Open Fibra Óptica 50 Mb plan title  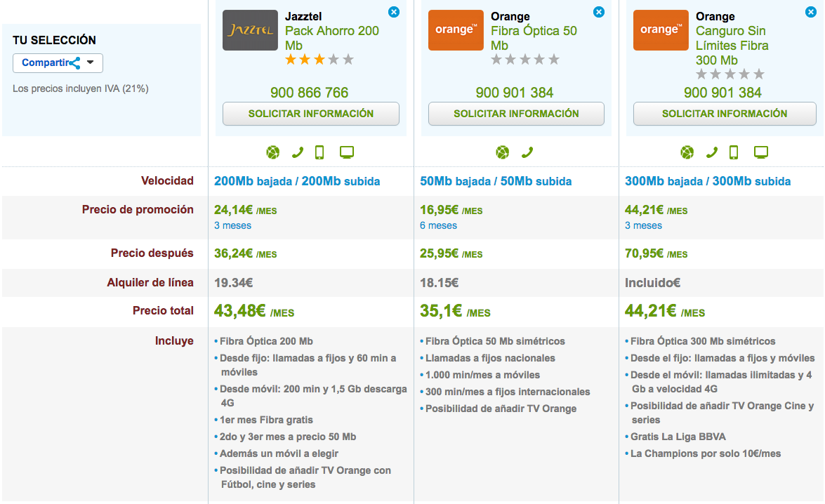pyautogui.click(x=534, y=38)
